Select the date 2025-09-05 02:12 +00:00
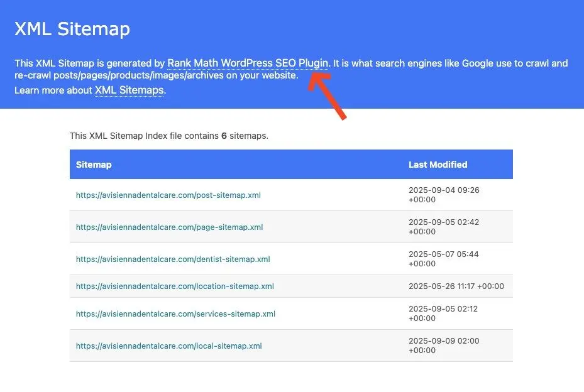 [443, 313]
